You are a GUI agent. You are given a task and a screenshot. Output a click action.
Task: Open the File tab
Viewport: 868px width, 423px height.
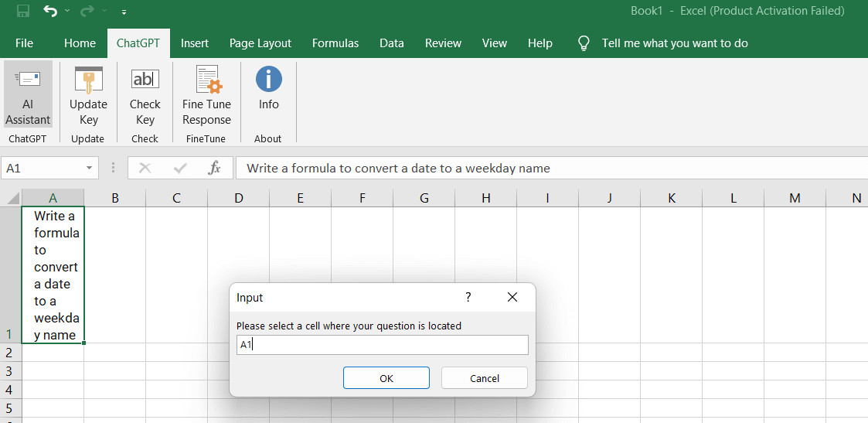(x=25, y=43)
